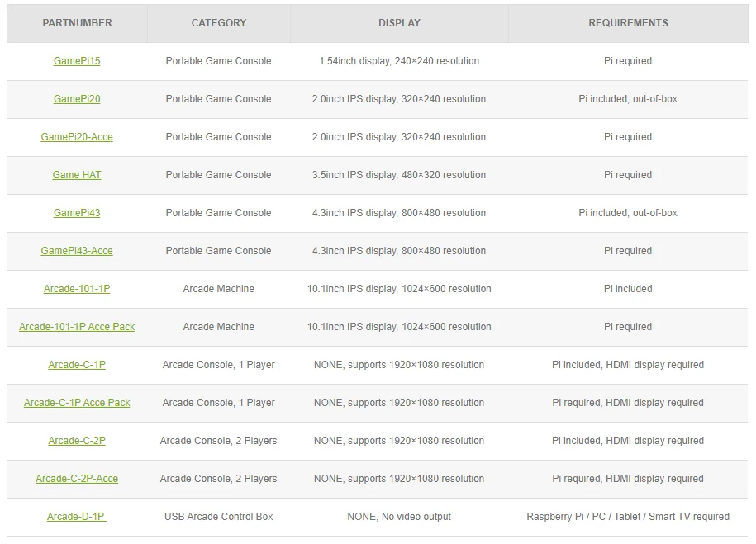
Task: Follow the Arcade-101-1P Acce Pack link
Action: (77, 327)
